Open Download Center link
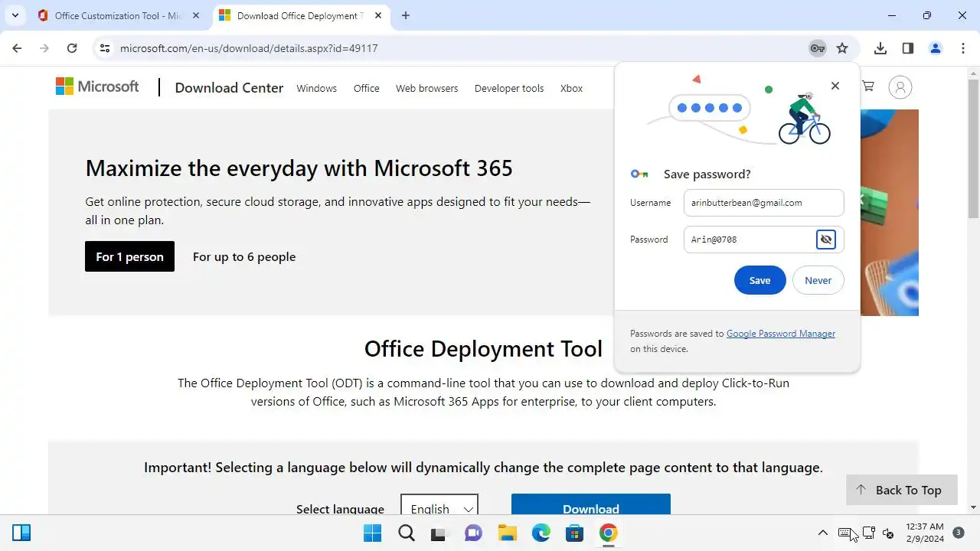Image resolution: width=980 pixels, height=551 pixels. [x=229, y=88]
